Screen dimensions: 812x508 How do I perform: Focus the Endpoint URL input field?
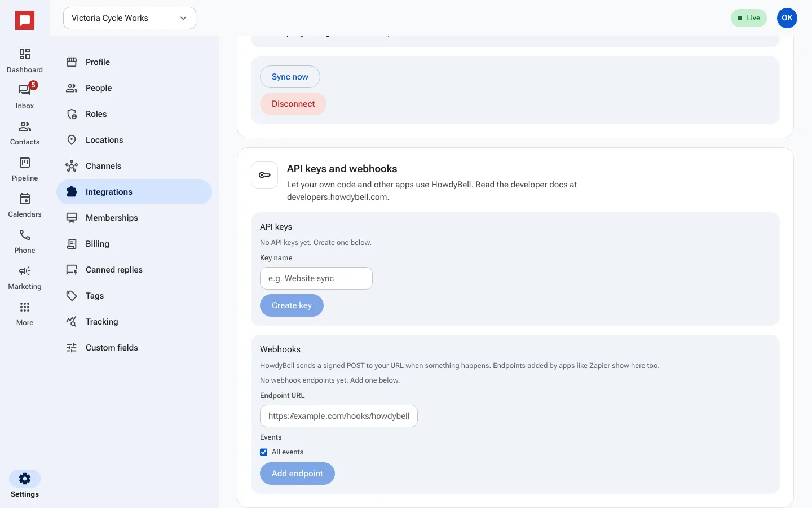339,416
